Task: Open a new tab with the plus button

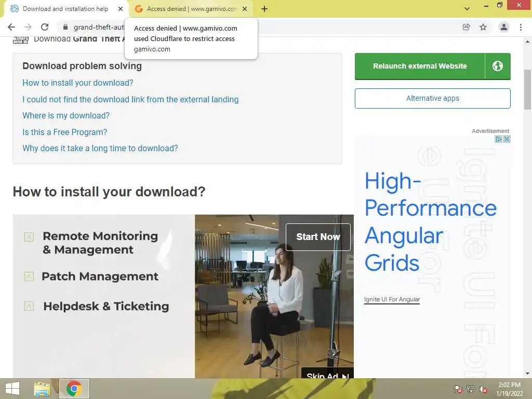Action: point(264,9)
